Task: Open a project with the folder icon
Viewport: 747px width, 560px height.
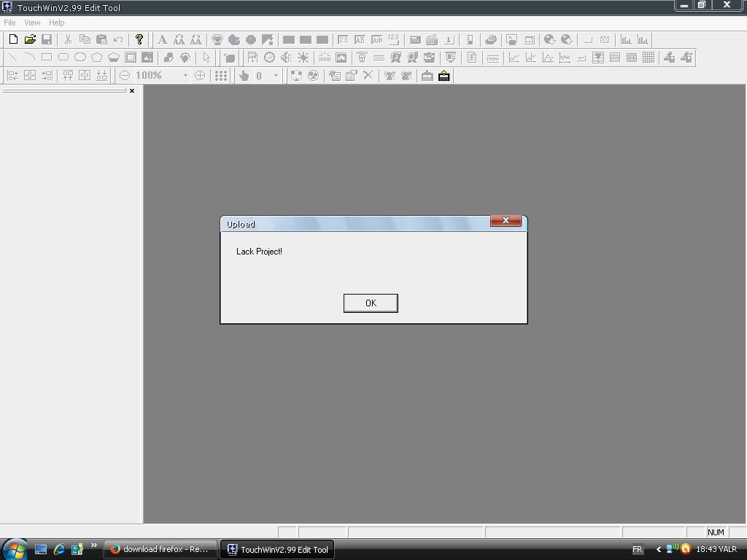Action: coord(30,39)
